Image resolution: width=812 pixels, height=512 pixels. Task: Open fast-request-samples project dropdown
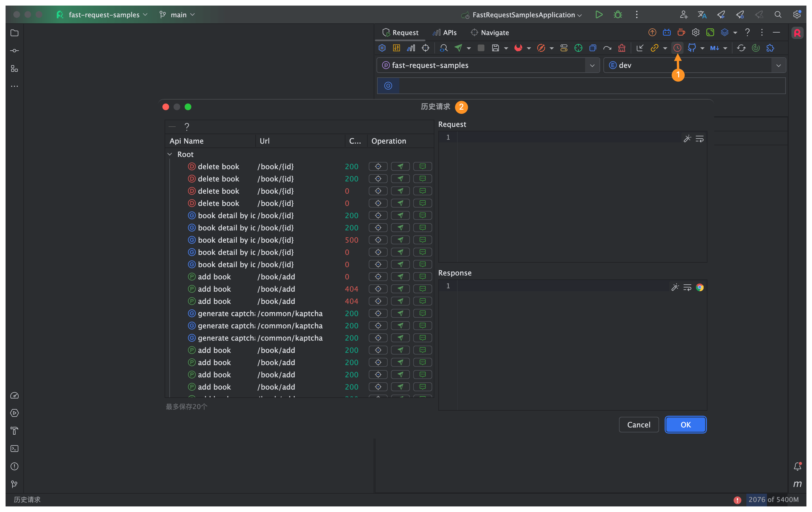592,65
